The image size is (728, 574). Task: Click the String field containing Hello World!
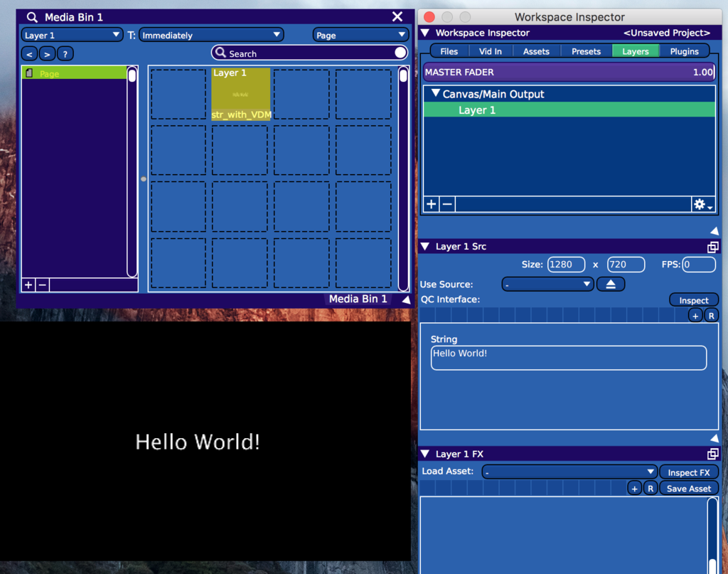pyautogui.click(x=569, y=358)
